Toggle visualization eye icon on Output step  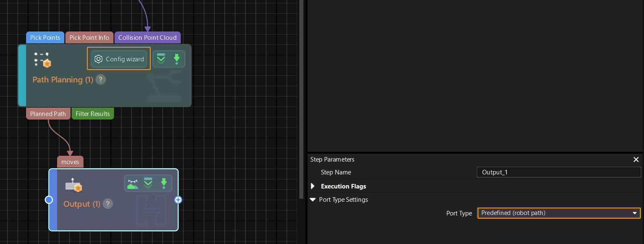(133, 184)
